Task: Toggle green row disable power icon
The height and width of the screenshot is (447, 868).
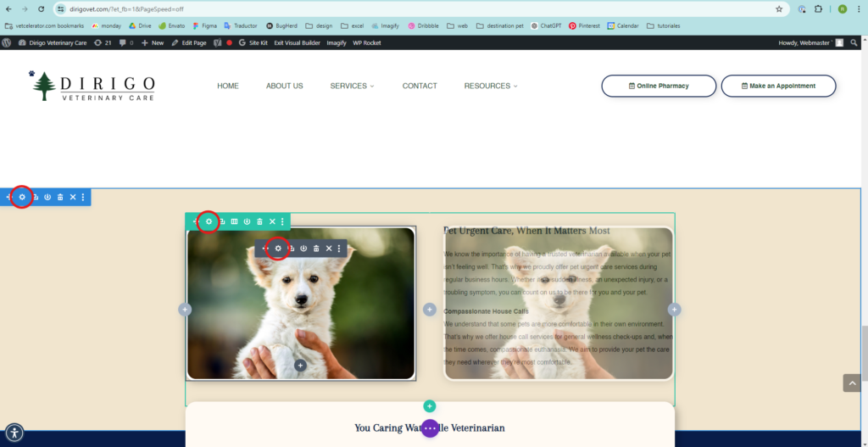Action: [x=247, y=221]
